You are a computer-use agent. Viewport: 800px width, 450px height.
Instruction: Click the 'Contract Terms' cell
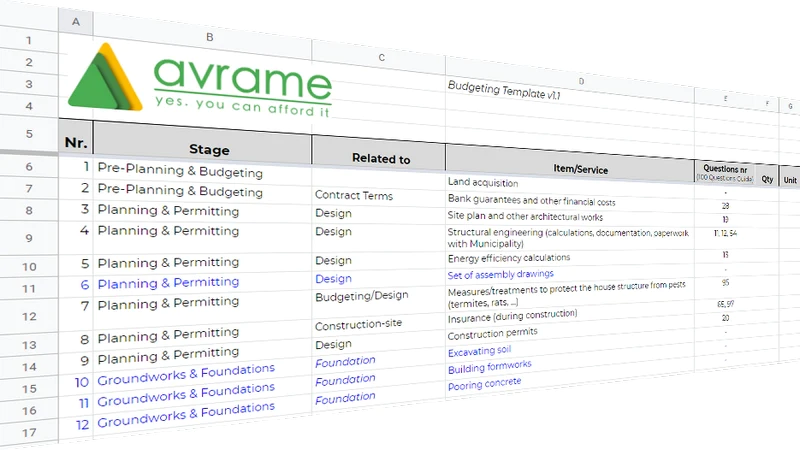(352, 196)
